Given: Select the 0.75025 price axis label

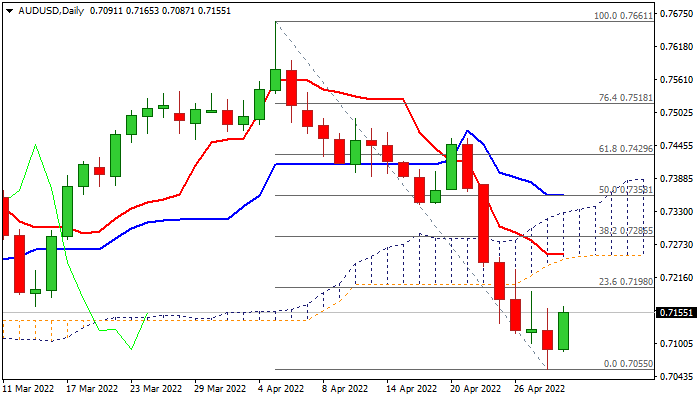Looking at the screenshot, I should pos(676,113).
